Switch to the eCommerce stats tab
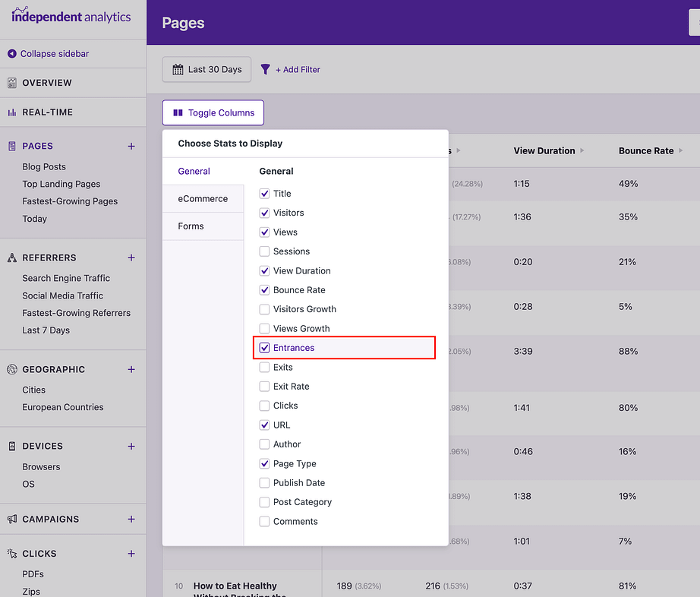 tap(203, 199)
